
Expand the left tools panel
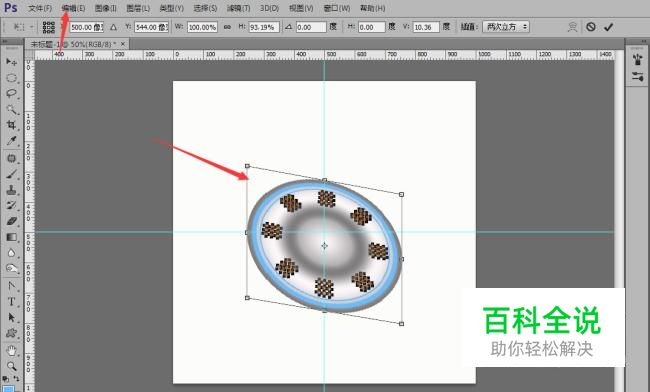[5, 41]
